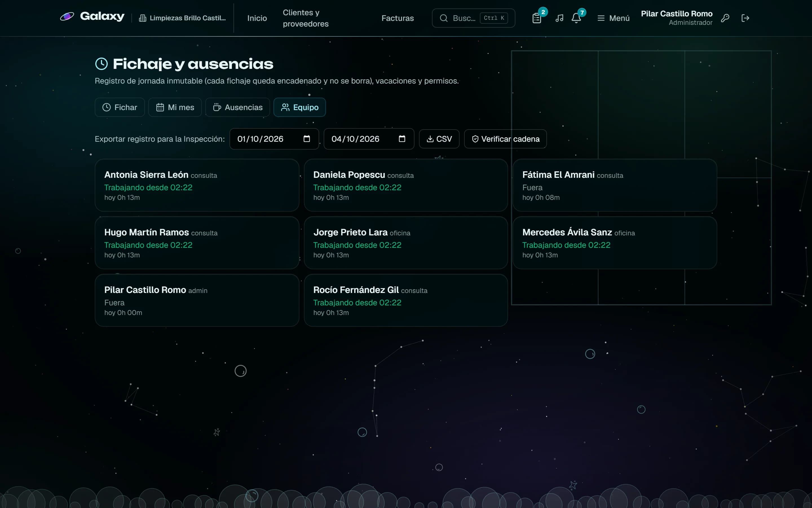Image resolution: width=812 pixels, height=508 pixels.
Task: Open the clipboard tasks icon with badge 2
Action: tap(537, 18)
